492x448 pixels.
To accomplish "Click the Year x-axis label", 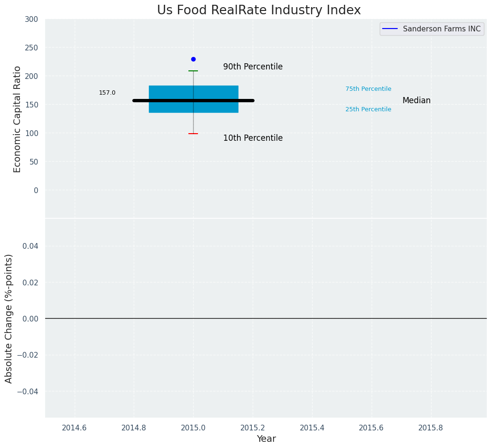I will point(266,439).
